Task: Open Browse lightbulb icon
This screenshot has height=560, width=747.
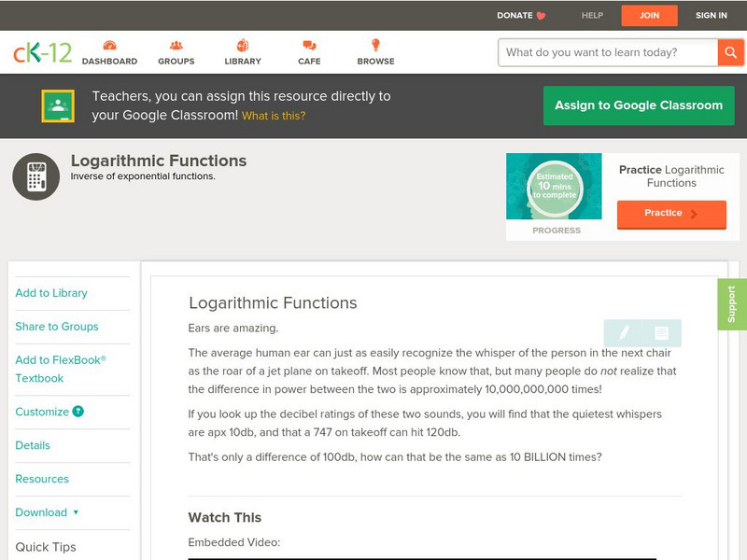Action: coord(376,45)
